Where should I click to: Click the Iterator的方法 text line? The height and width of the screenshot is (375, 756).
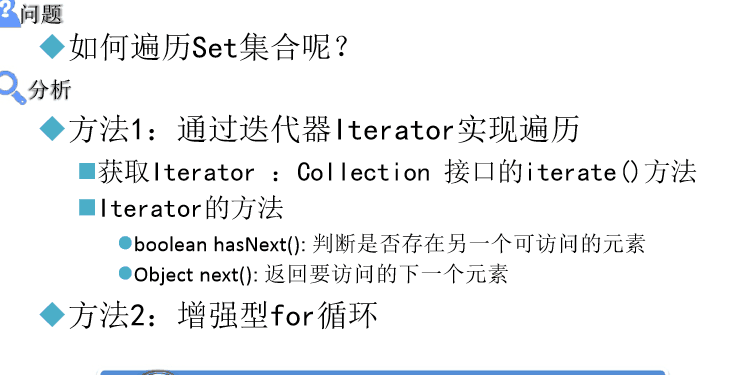[191, 208]
